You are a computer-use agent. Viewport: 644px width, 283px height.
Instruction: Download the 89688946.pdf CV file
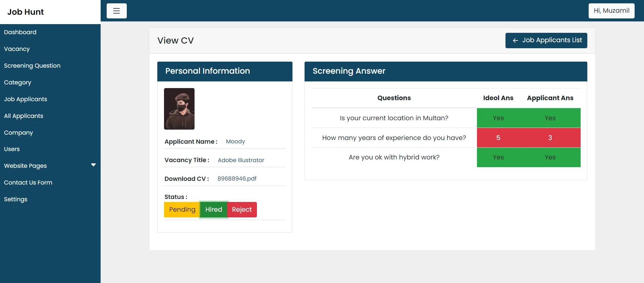coord(237,179)
